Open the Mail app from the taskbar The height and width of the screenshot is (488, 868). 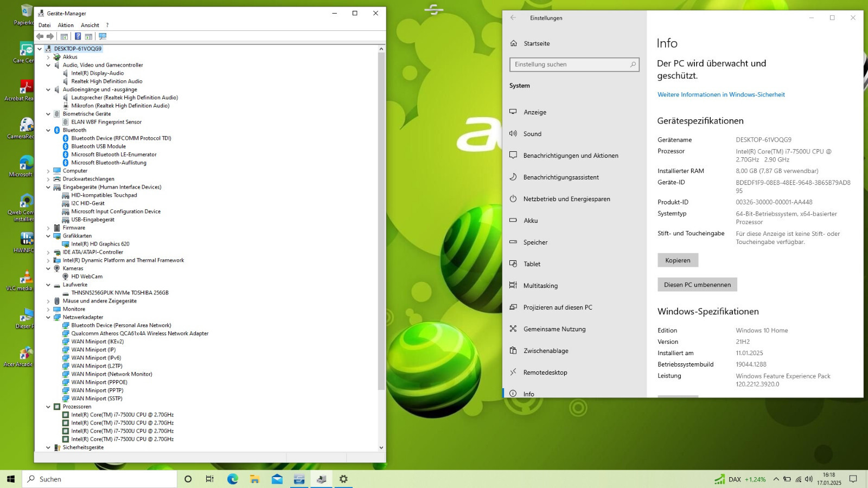pos(277,479)
